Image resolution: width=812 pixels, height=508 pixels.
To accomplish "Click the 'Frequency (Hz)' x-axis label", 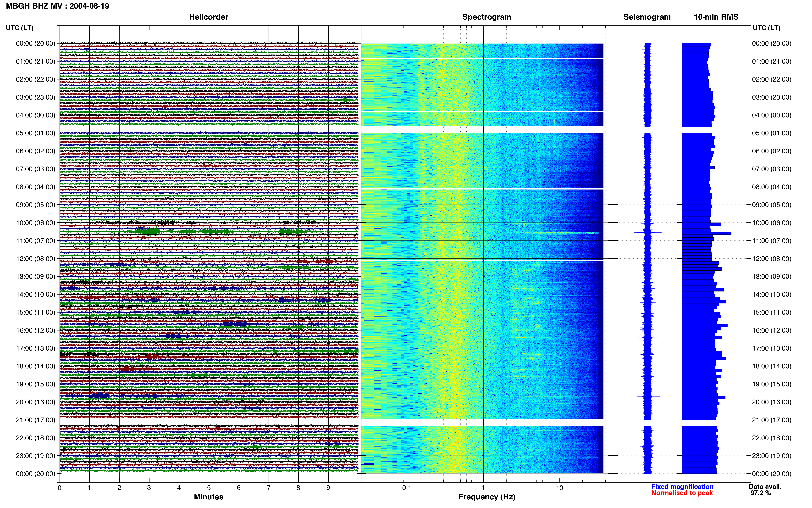I will tap(487, 497).
